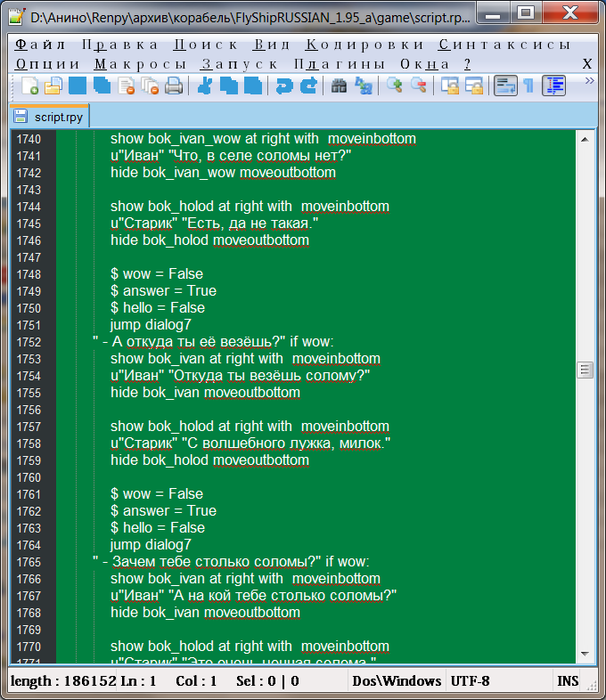Print the document with the printer icon
Screen dimensions: 606x700
tap(174, 85)
